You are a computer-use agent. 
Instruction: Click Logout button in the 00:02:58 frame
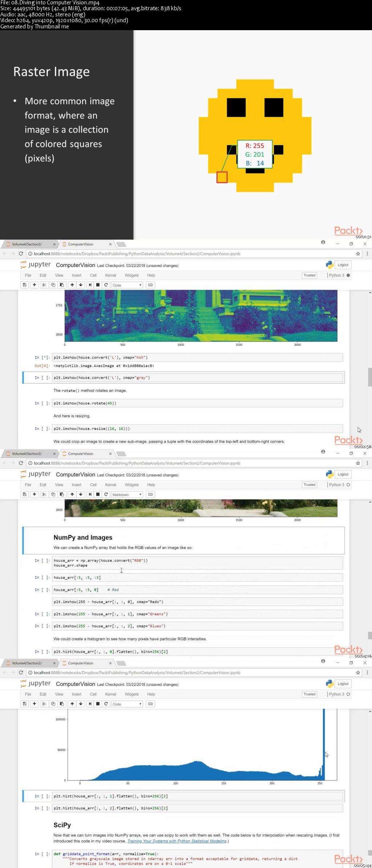click(x=343, y=265)
